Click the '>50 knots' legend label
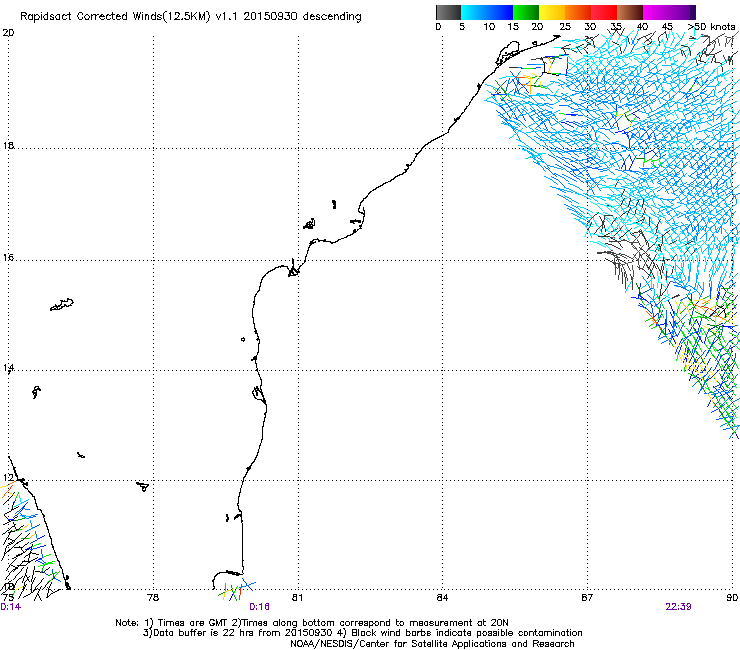Image resolution: width=740 pixels, height=650 pixels. 712,27
